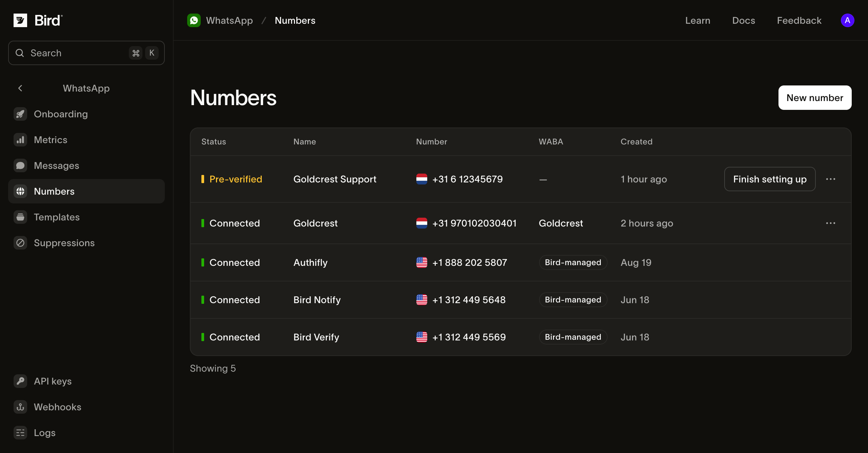The image size is (868, 453).
Task: Click the Bird logo icon
Action: pos(20,20)
